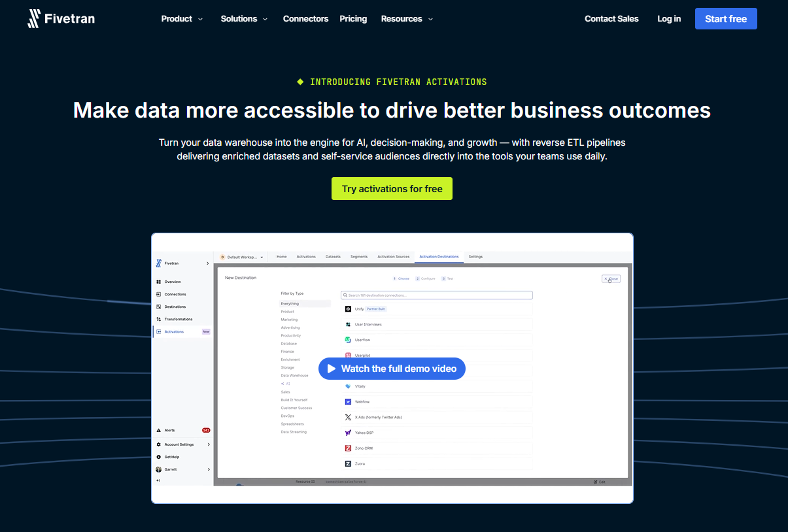Select the Yahoo DSP connector icon
This screenshot has width=788, height=532.
tap(348, 433)
